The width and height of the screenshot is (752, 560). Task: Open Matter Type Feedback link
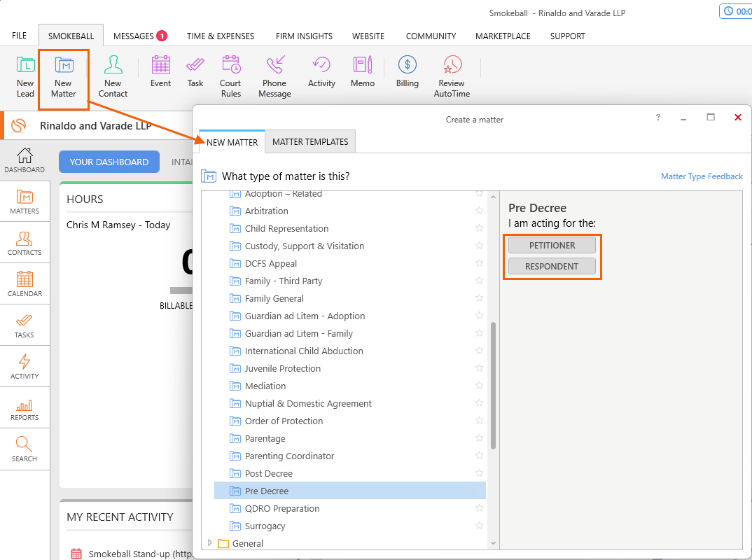pos(702,176)
